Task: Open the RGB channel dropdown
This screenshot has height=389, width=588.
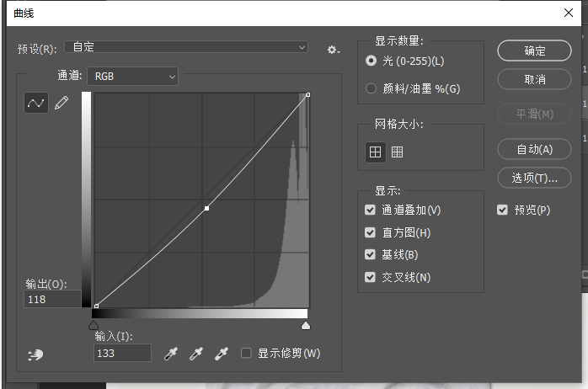Action: pos(133,77)
